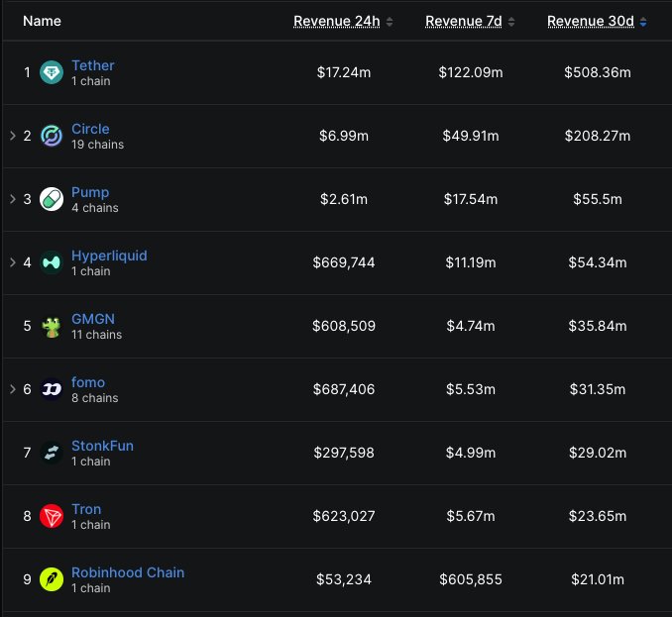Select fomo's $5.53m value
The image size is (672, 617).
(470, 389)
